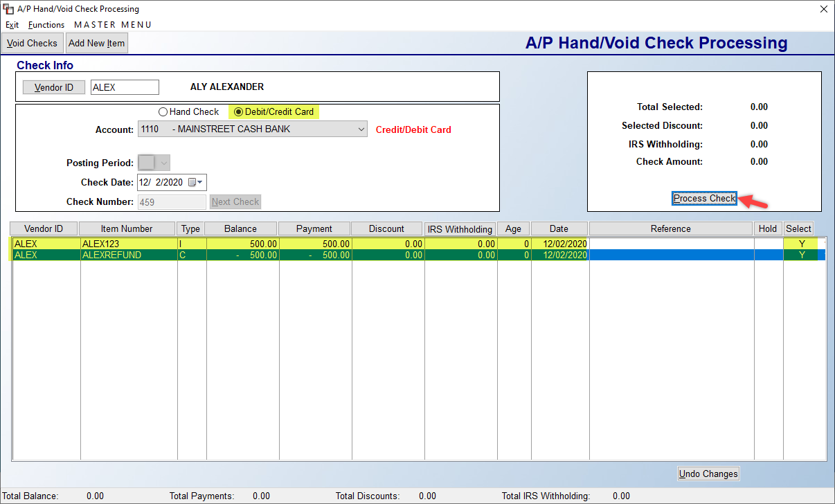
Task: Click the Exit menu item
Action: [x=12, y=24]
